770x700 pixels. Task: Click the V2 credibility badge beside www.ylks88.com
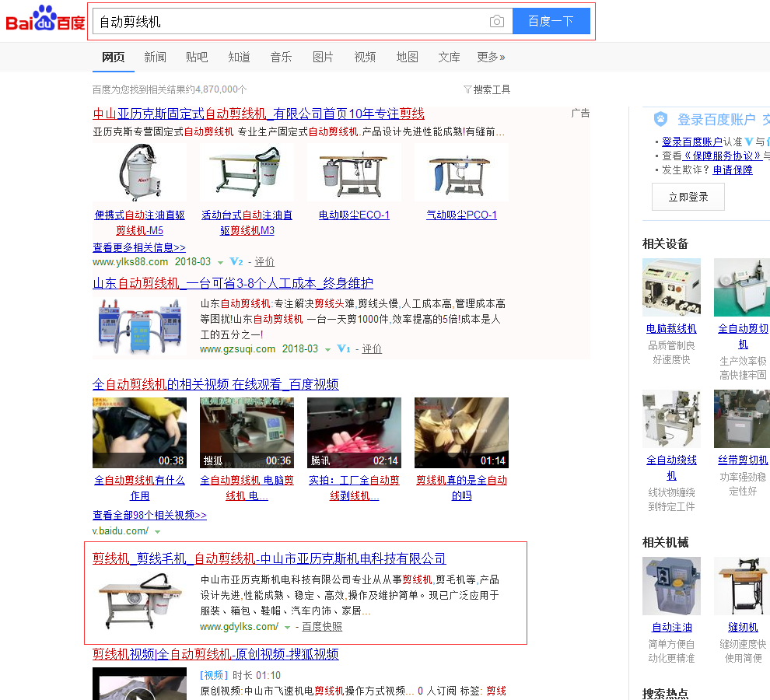(x=236, y=262)
